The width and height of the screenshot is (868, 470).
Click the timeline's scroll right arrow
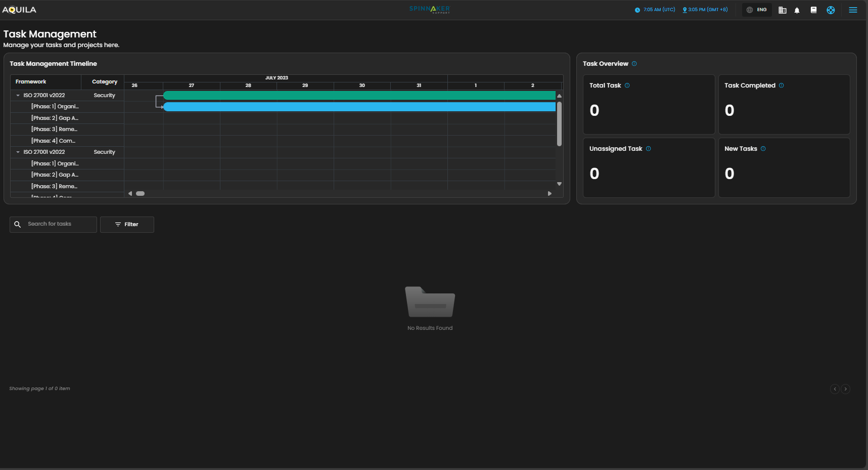click(x=550, y=194)
